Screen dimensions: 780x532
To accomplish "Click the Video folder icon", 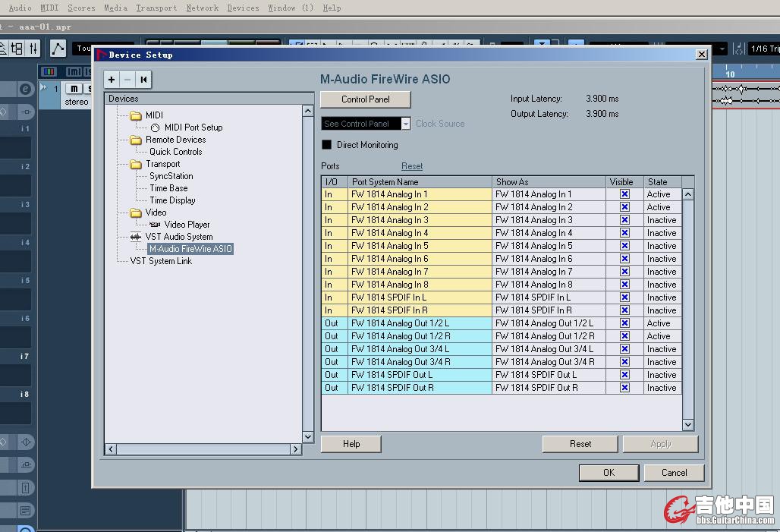I will coord(136,213).
